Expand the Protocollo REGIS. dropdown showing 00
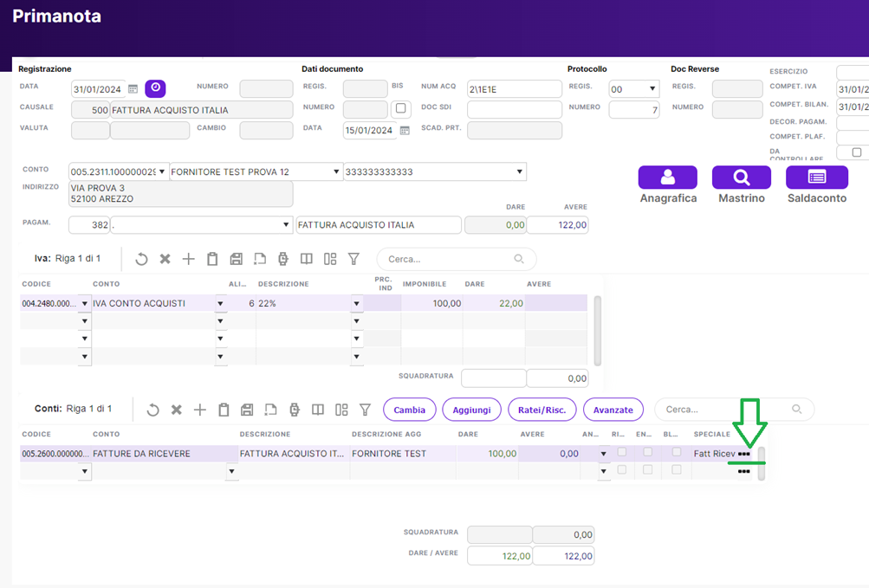869x588 pixels. coord(652,89)
